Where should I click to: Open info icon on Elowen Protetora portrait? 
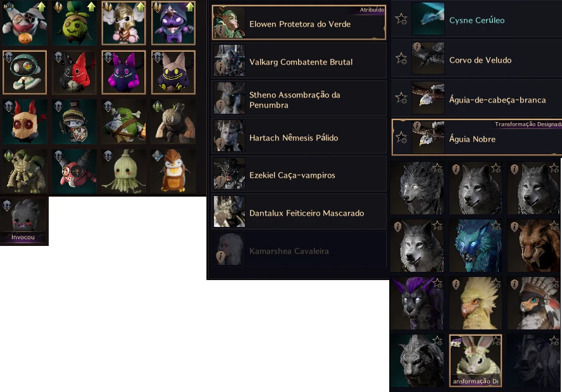[221, 29]
